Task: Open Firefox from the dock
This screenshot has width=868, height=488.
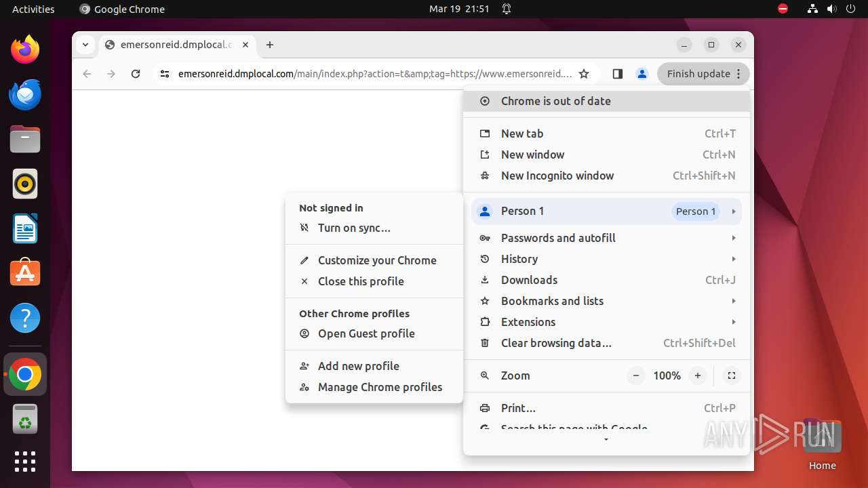Action: (25, 49)
